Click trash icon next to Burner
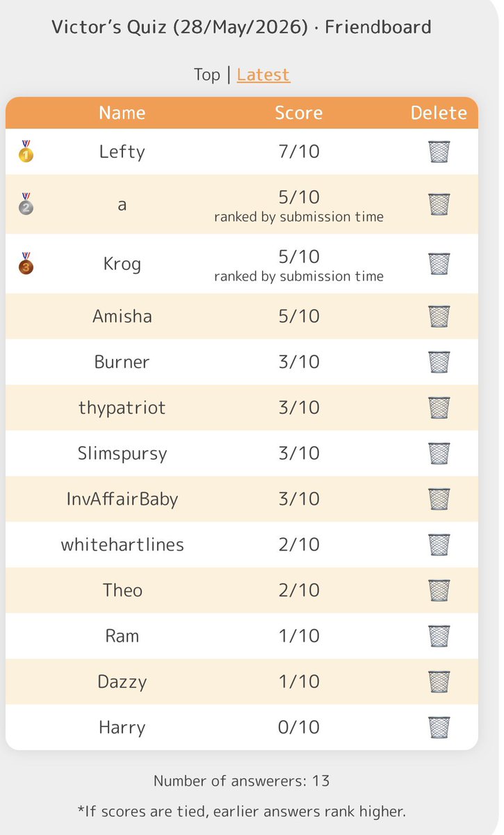This screenshot has height=835, width=504. point(439,362)
